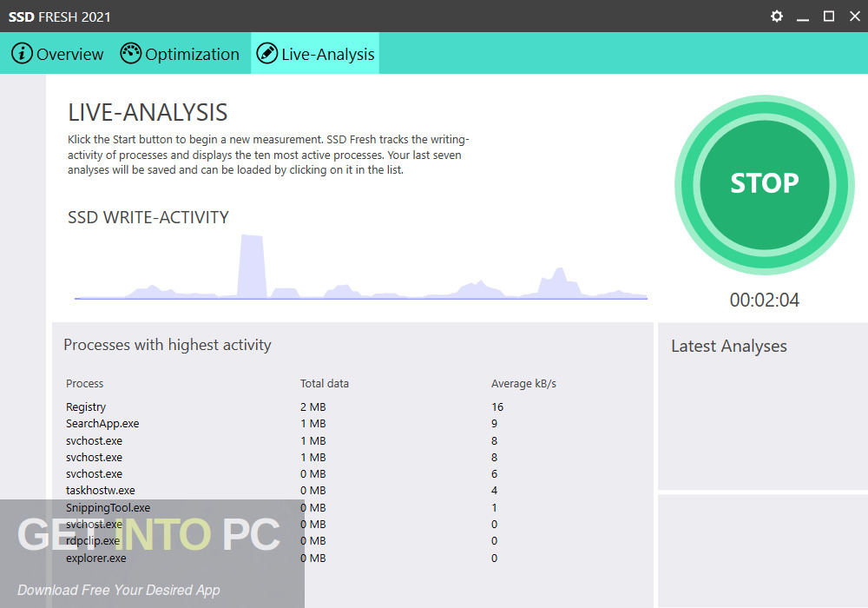Switch to the Overview tab
Image resolution: width=868 pixels, height=608 pixels.
(57, 54)
